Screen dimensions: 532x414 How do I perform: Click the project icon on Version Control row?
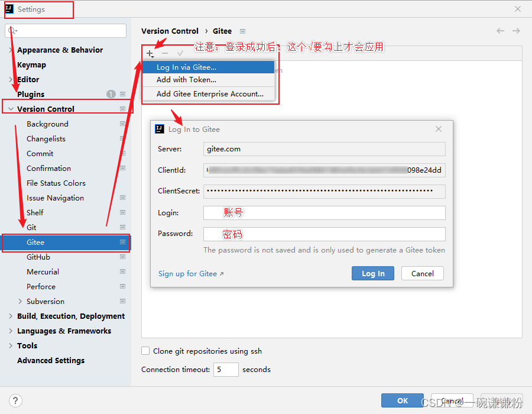coord(123,109)
